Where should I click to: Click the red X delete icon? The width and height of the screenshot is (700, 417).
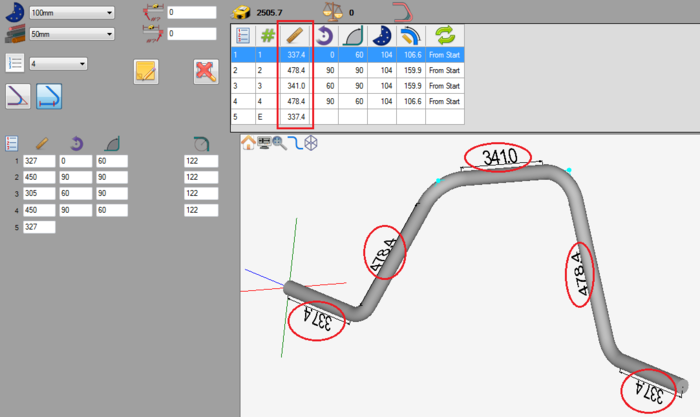coord(206,72)
